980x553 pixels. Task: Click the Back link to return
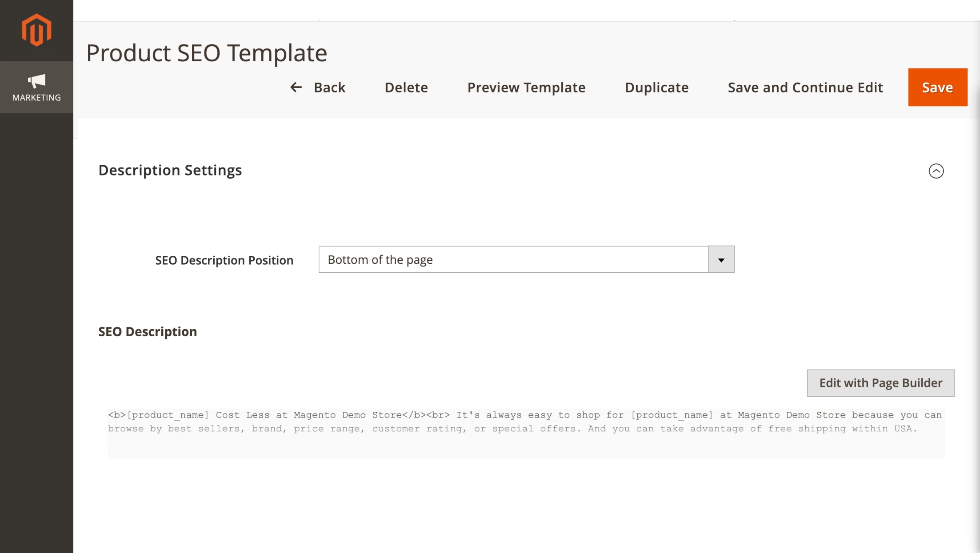click(329, 88)
